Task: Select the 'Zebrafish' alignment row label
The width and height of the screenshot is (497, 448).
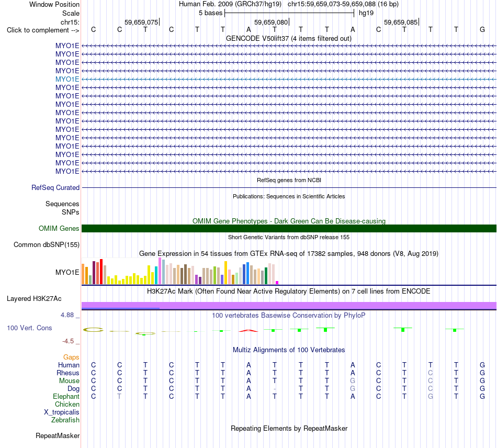Action: 65,420
